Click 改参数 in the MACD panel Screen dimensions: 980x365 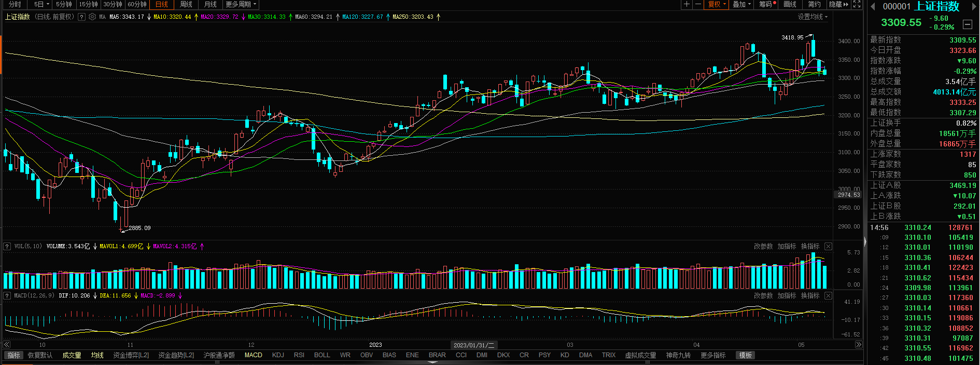coord(763,295)
